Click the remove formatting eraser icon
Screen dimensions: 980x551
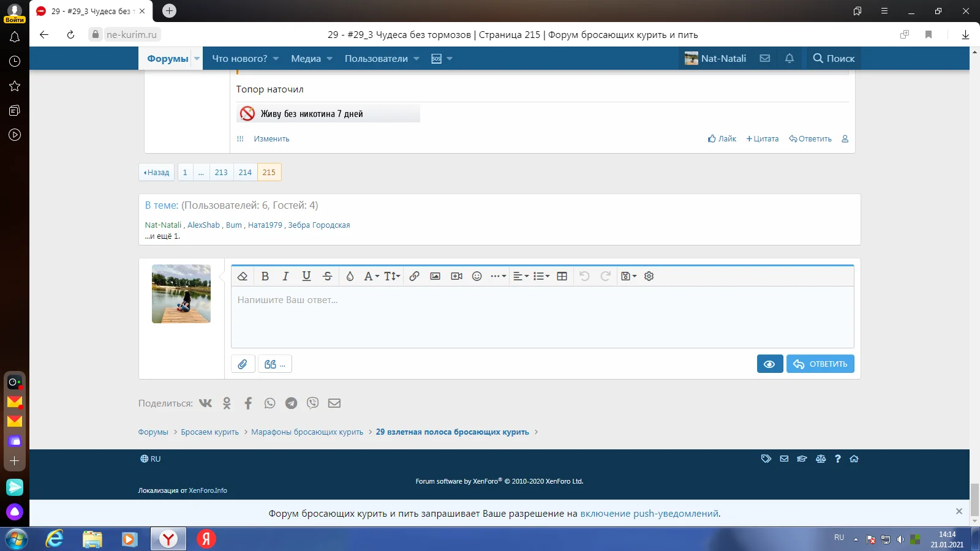tap(243, 276)
